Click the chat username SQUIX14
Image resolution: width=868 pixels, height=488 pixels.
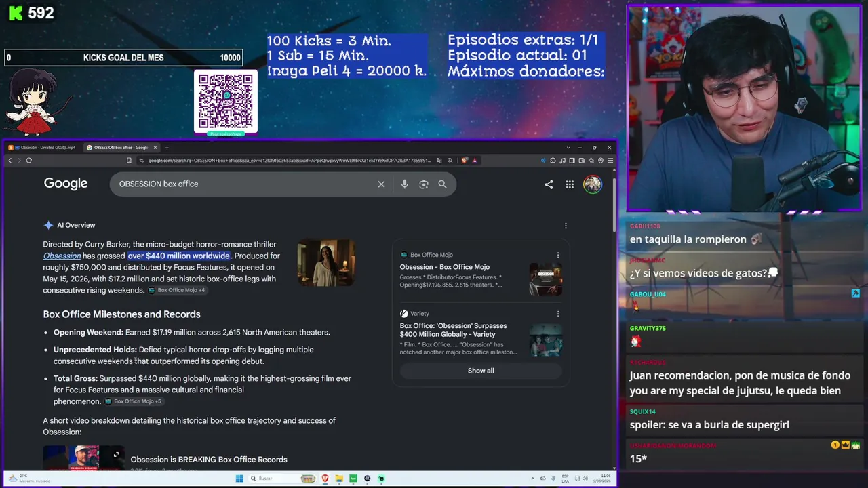(x=642, y=412)
